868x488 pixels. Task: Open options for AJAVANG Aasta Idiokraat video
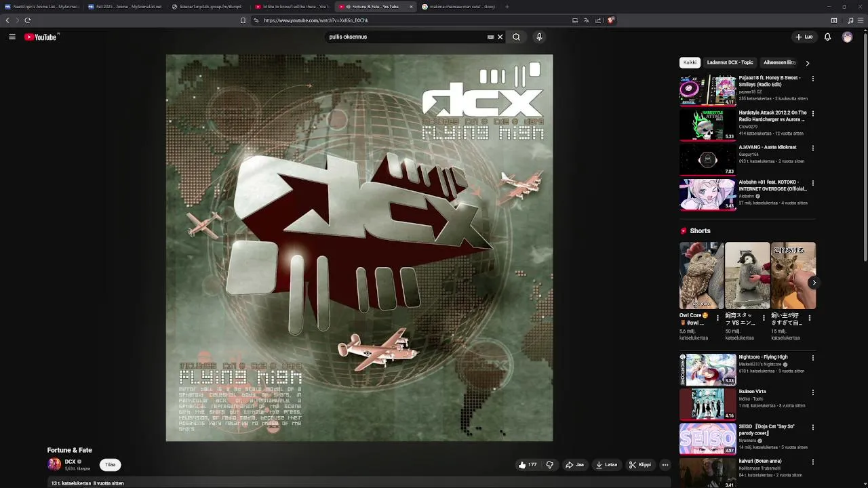[813, 148]
